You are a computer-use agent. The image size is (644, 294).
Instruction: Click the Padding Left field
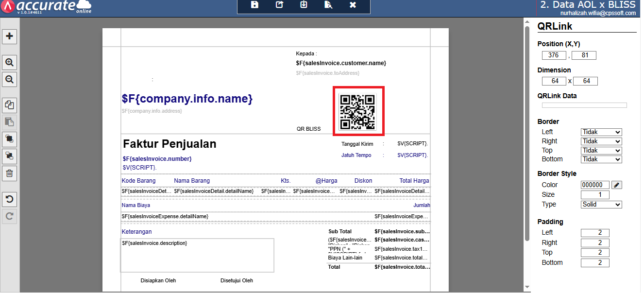pos(595,233)
